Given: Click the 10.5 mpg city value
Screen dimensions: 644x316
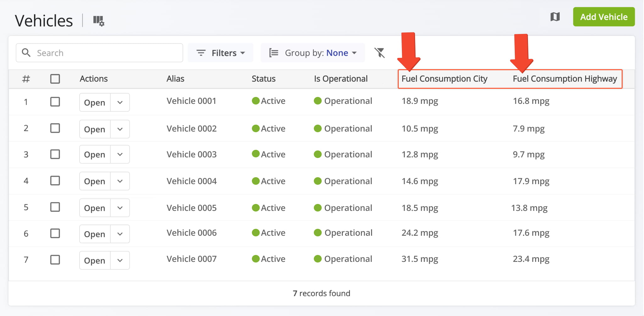Looking at the screenshot, I should point(420,129).
